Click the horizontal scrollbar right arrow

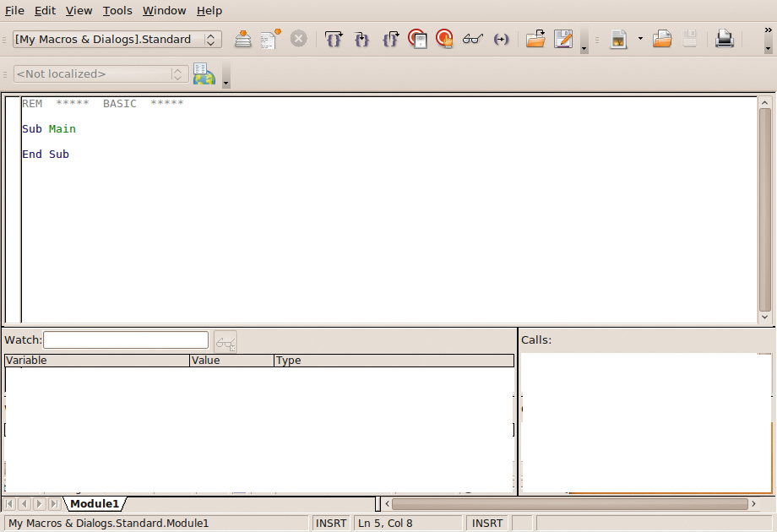(x=753, y=504)
